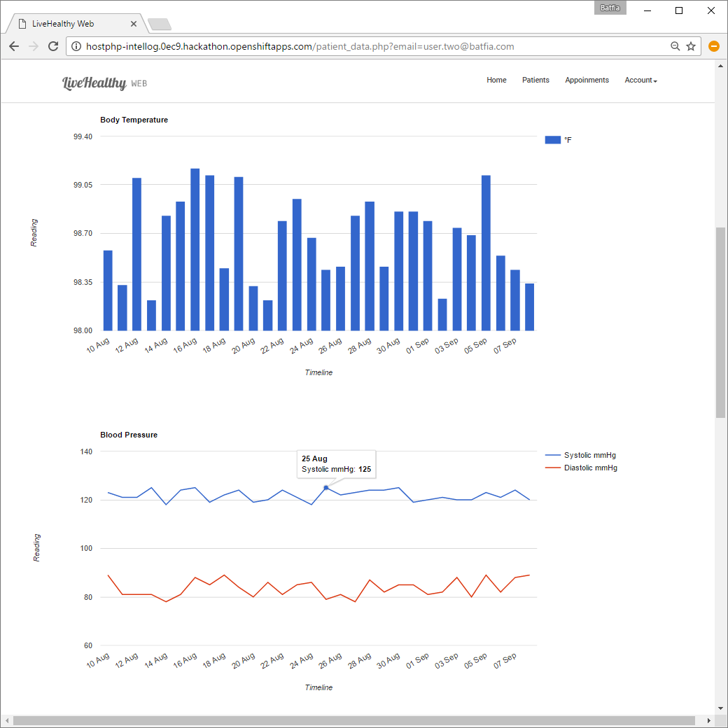728x728 pixels.
Task: Open the zoom magnifier icon in address bar
Action: point(675,46)
